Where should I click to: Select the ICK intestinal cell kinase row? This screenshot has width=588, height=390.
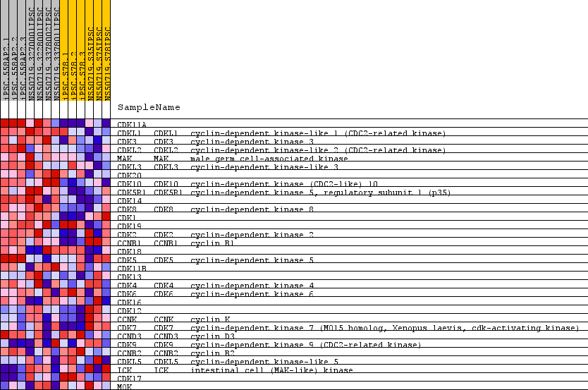click(x=234, y=370)
